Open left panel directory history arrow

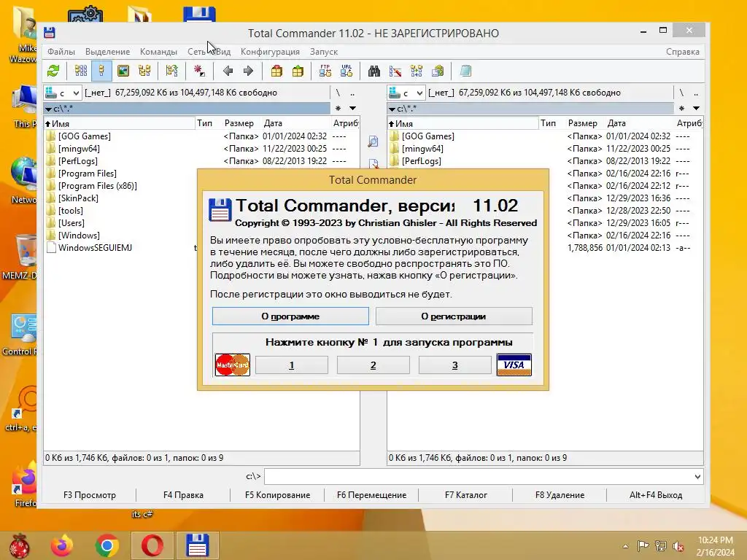[x=352, y=109]
